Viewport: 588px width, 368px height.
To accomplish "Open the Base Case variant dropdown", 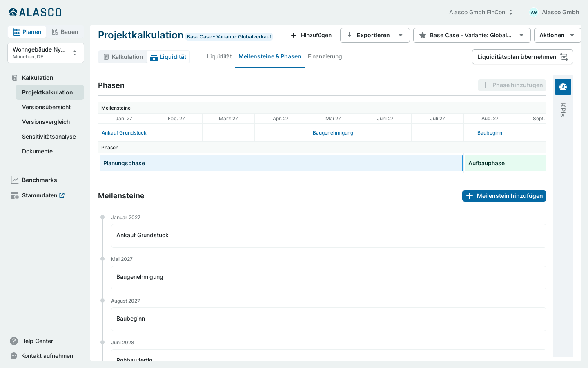I will coord(472,35).
